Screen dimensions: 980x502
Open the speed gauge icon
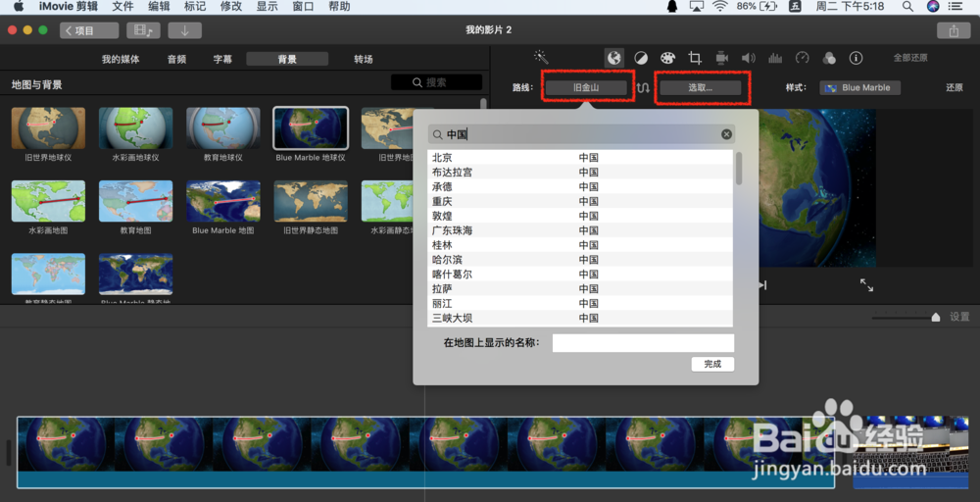pyautogui.click(x=803, y=58)
